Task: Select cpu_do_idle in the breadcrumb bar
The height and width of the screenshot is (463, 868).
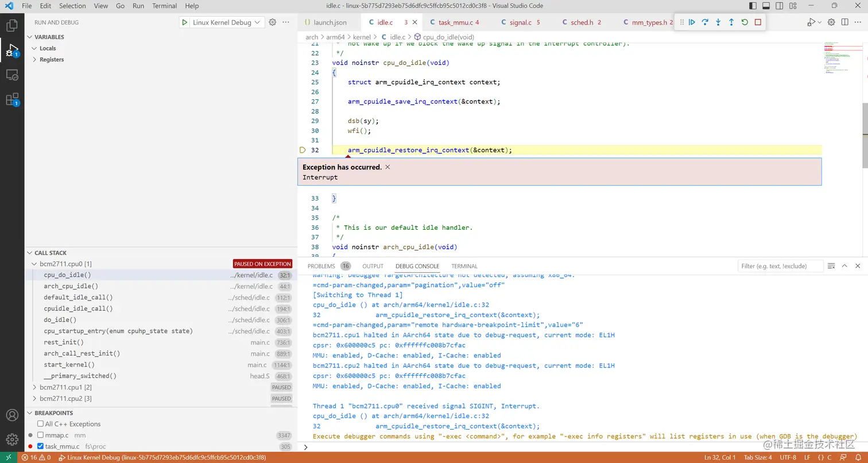Action: coord(449,37)
